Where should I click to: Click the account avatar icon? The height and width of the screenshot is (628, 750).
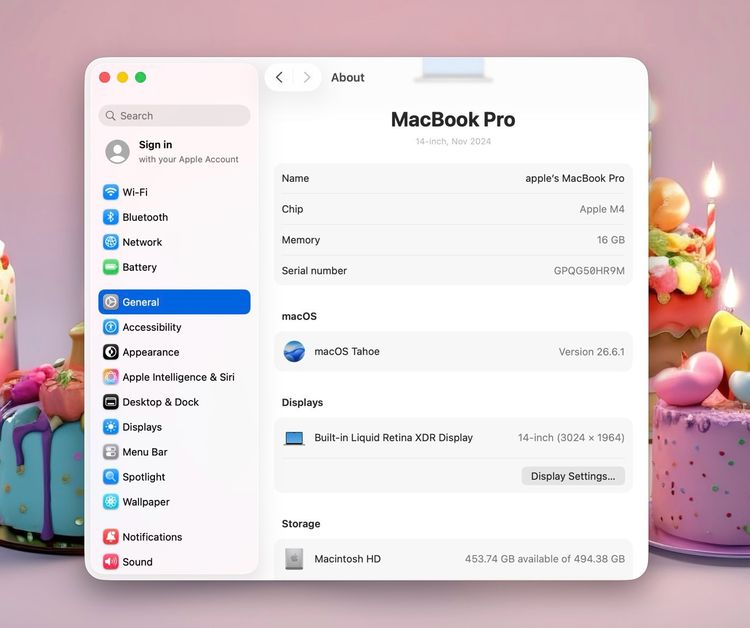118,152
